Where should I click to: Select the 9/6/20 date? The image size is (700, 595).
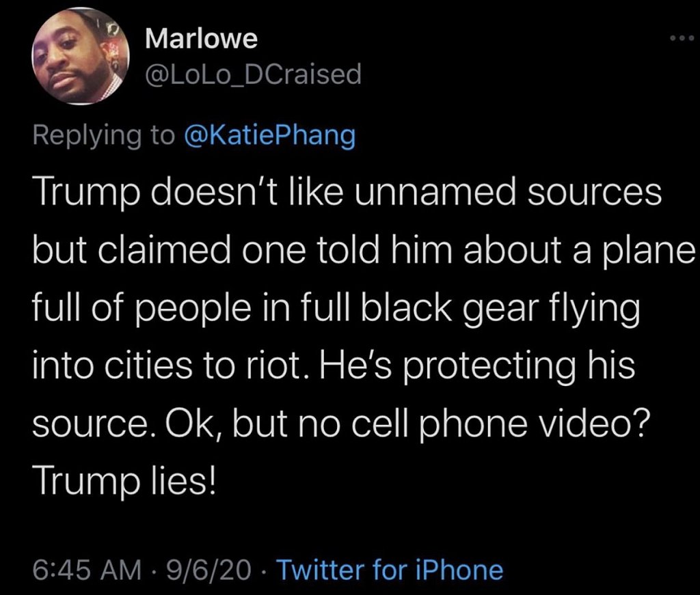click(208, 571)
